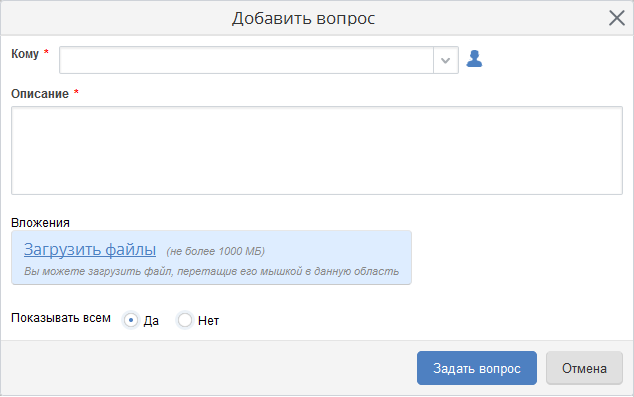This screenshot has width=634, height=397.
Task: Click the Показывать всем label
Action: [61, 318]
